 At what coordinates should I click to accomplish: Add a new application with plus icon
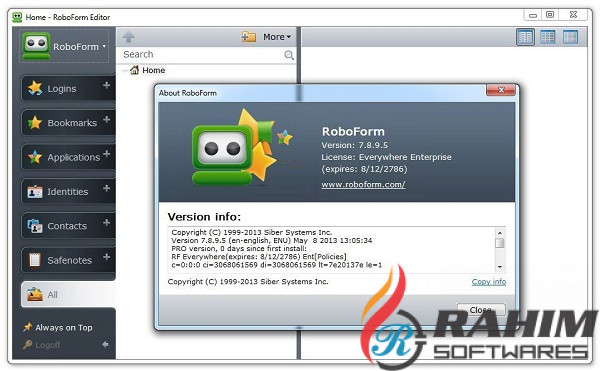click(106, 154)
